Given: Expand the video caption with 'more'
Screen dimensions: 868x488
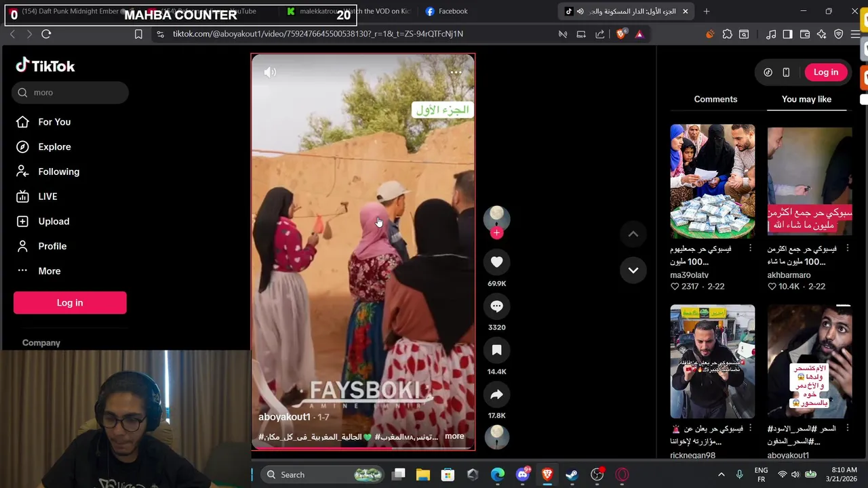Looking at the screenshot, I should pyautogui.click(x=454, y=436).
